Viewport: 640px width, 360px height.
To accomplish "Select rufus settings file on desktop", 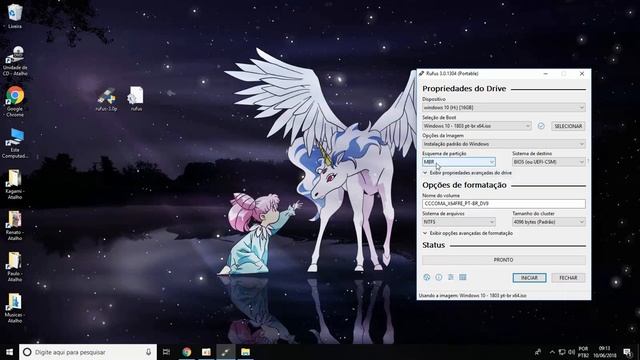I will click(x=136, y=98).
